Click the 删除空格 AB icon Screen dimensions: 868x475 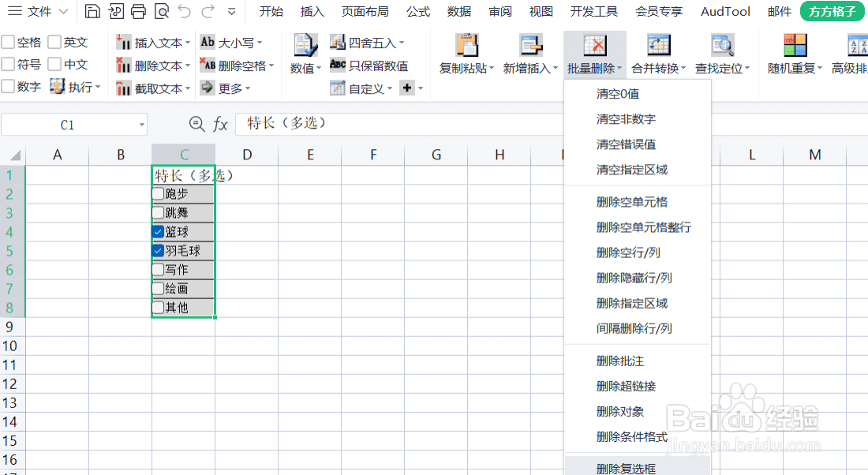tap(208, 65)
